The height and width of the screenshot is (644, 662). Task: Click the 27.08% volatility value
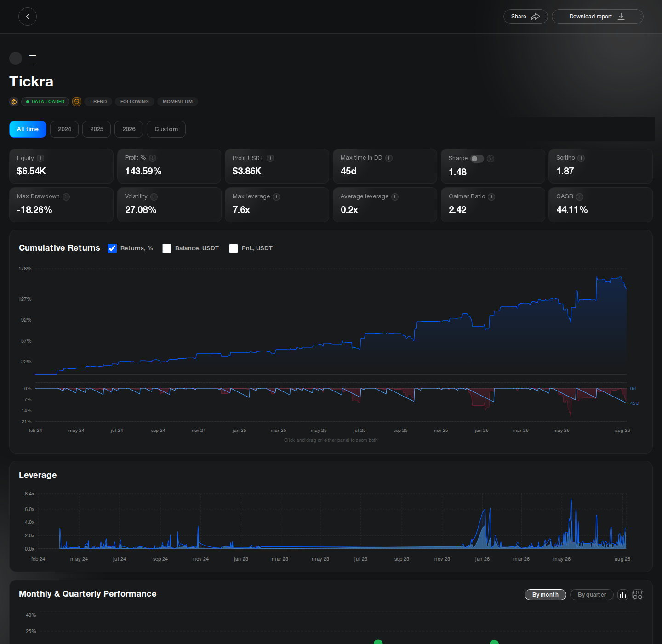141,210
